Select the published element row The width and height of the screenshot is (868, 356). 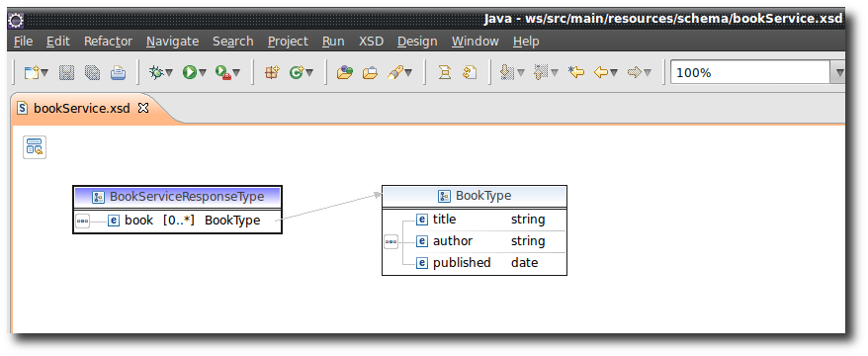[x=490, y=263]
